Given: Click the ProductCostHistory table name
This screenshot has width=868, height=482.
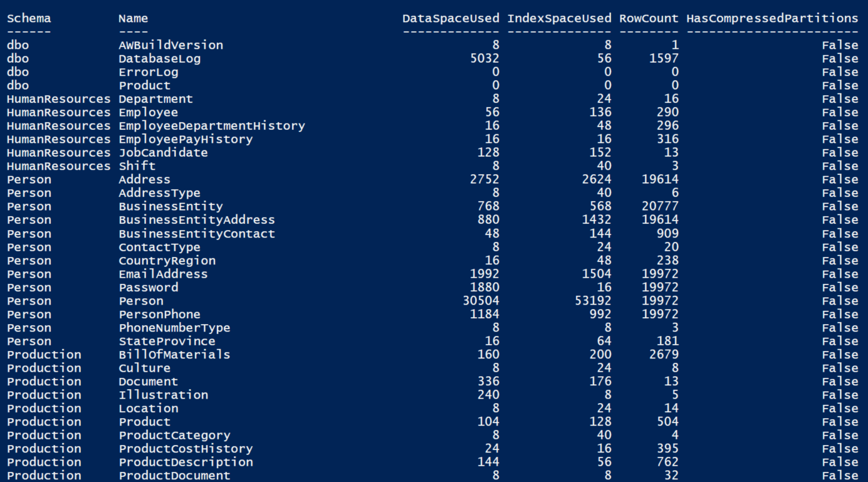Looking at the screenshot, I should pyautogui.click(x=186, y=449).
